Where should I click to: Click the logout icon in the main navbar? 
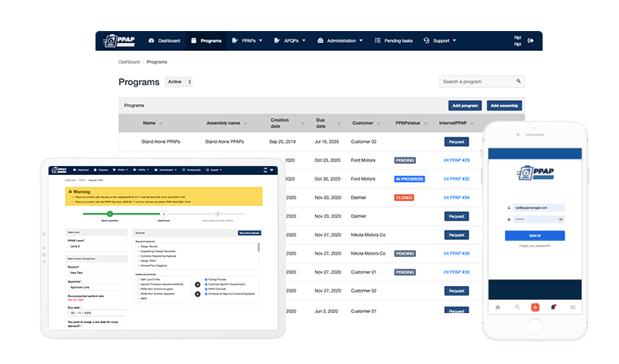tap(531, 41)
